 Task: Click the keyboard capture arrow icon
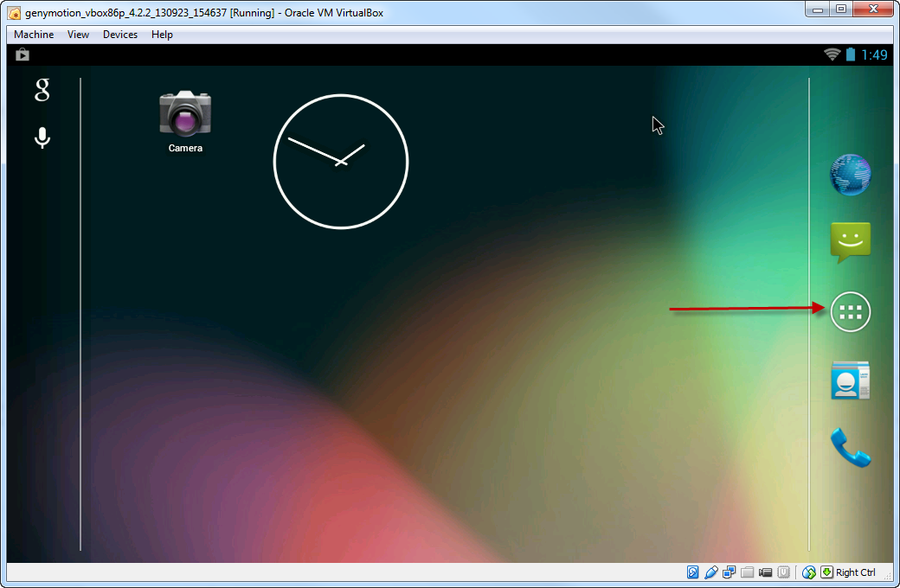[826, 572]
